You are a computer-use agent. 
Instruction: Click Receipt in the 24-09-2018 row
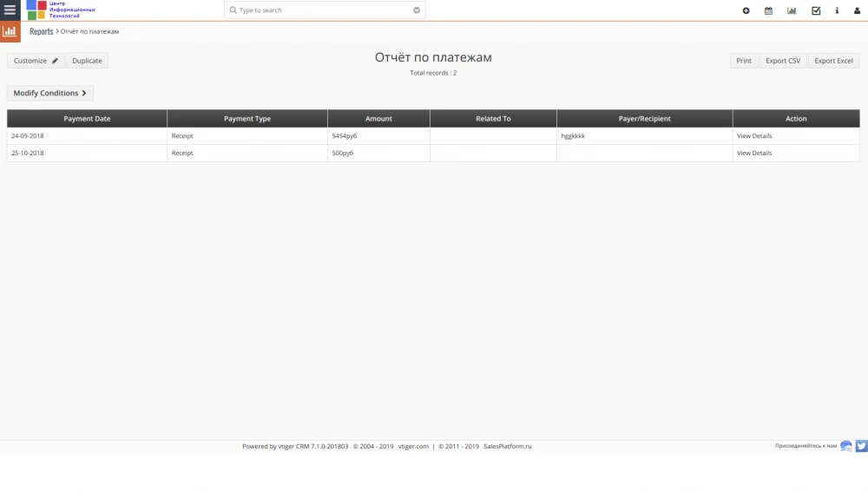(182, 136)
